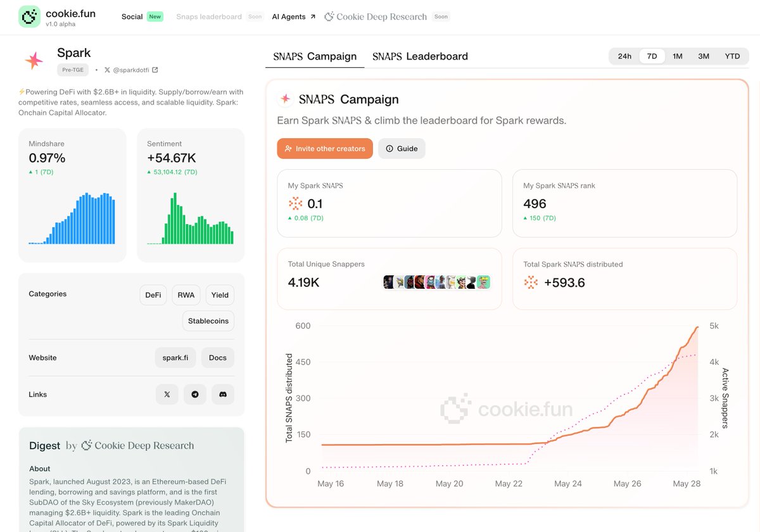The image size is (760, 532).
Task: Click the X logo next to @sparkdotfi
Action: click(x=107, y=70)
